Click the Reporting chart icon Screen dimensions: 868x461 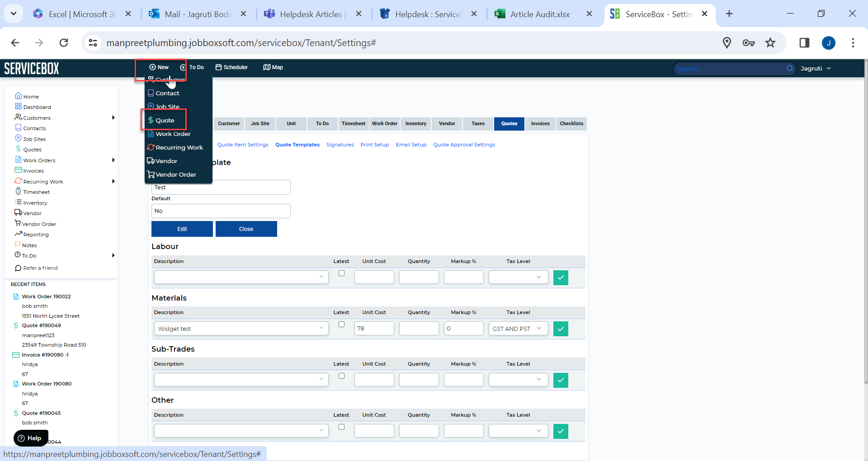tap(18, 234)
